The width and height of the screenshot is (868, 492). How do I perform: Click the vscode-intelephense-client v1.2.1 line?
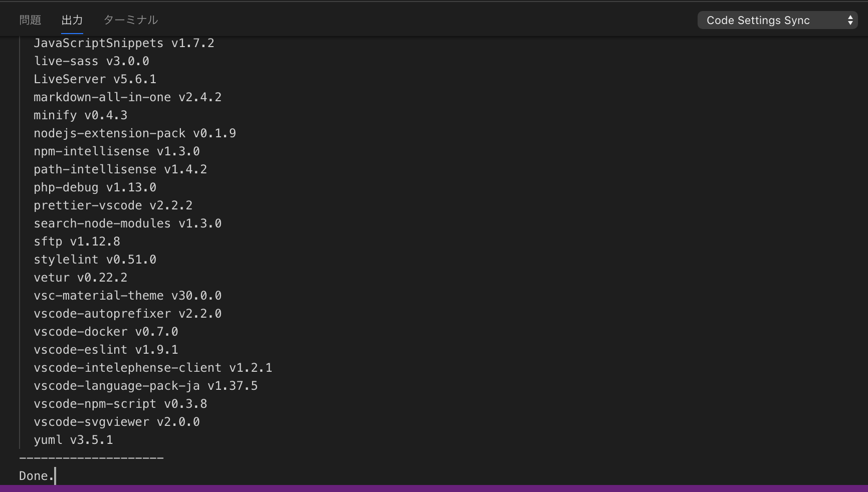(153, 368)
